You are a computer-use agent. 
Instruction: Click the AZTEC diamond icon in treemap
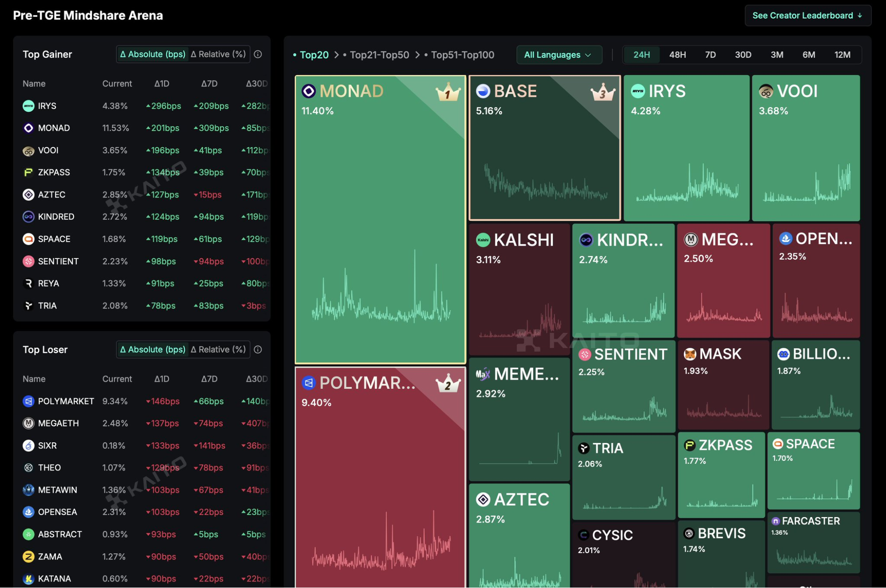[x=483, y=499]
